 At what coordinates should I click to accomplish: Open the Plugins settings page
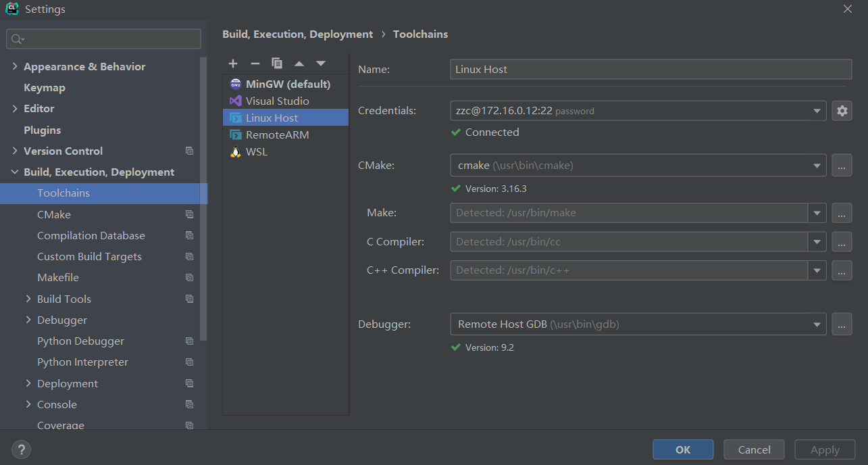tap(43, 130)
